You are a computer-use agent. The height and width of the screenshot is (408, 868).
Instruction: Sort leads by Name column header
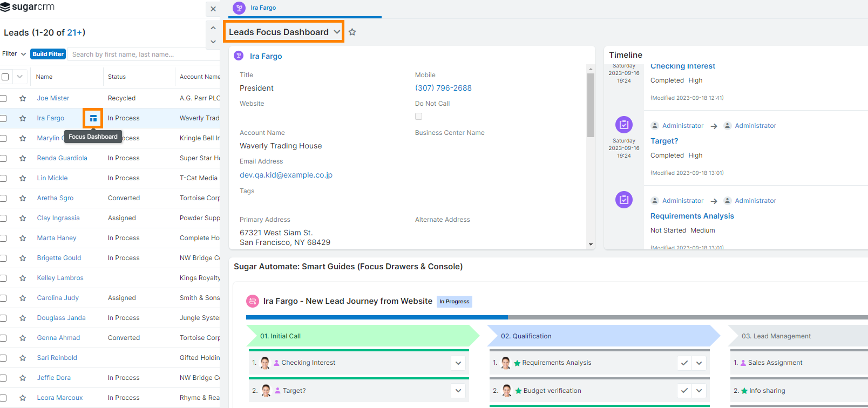pyautogui.click(x=44, y=77)
